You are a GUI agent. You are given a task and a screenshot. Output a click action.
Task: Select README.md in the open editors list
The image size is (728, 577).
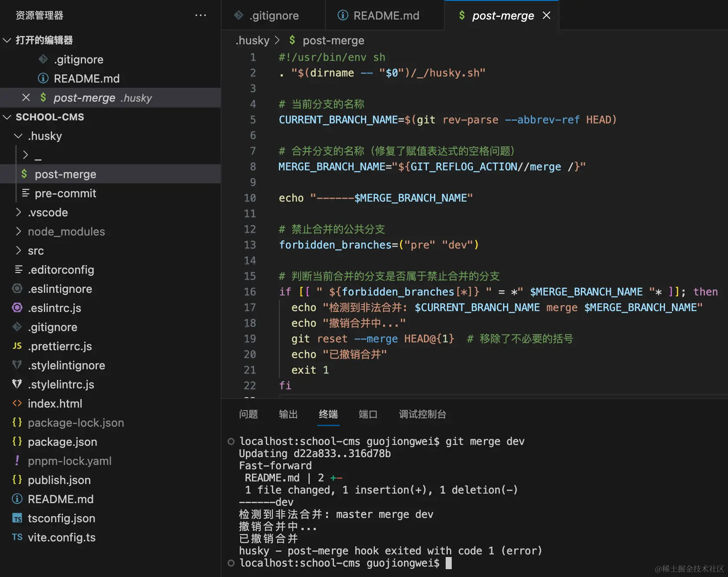tap(110, 78)
